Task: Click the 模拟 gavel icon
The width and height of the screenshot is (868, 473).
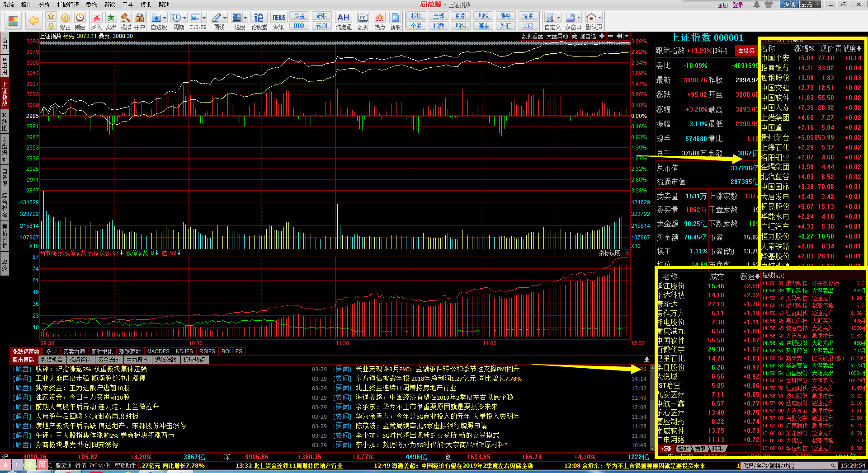Action: (x=126, y=18)
